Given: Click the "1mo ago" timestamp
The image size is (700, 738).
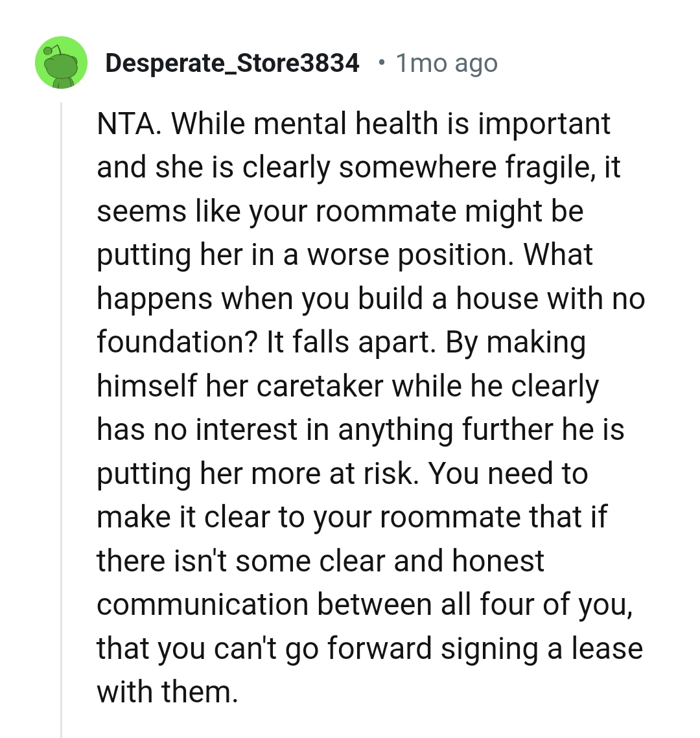Looking at the screenshot, I should [x=446, y=63].
